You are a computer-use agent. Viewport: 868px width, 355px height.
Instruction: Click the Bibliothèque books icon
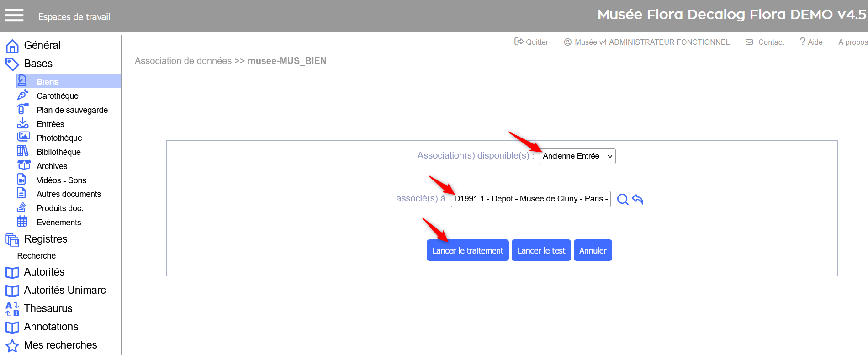[x=22, y=151]
